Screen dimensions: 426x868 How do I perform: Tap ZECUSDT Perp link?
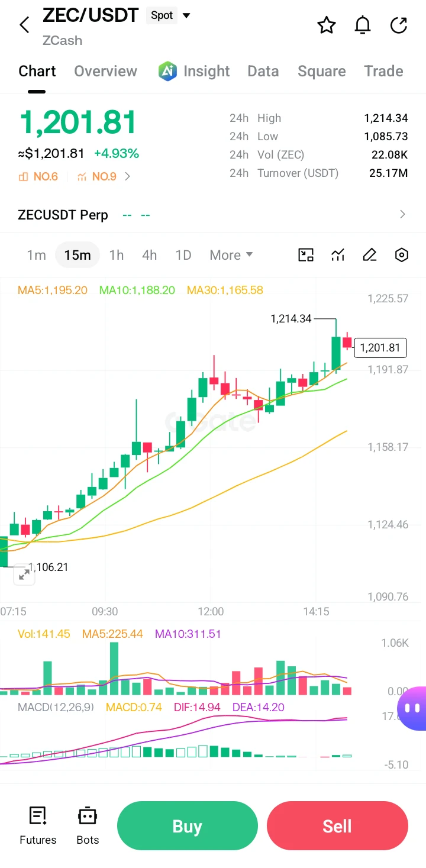pos(63,214)
